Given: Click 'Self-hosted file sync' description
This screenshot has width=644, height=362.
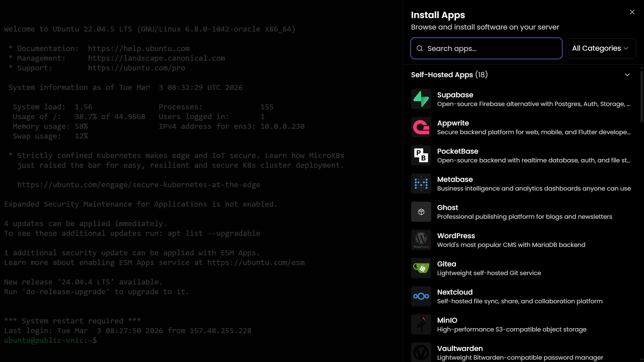Looking at the screenshot, I should point(520,301).
